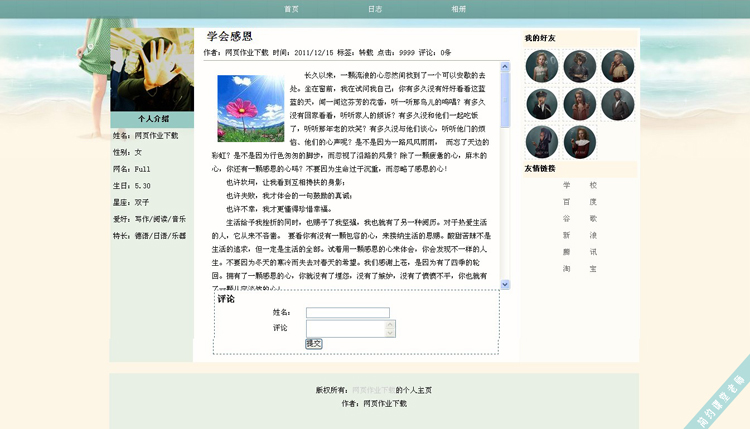The image size is (750, 429).
Task: Click the article scrollbar up arrow
Action: point(505,67)
